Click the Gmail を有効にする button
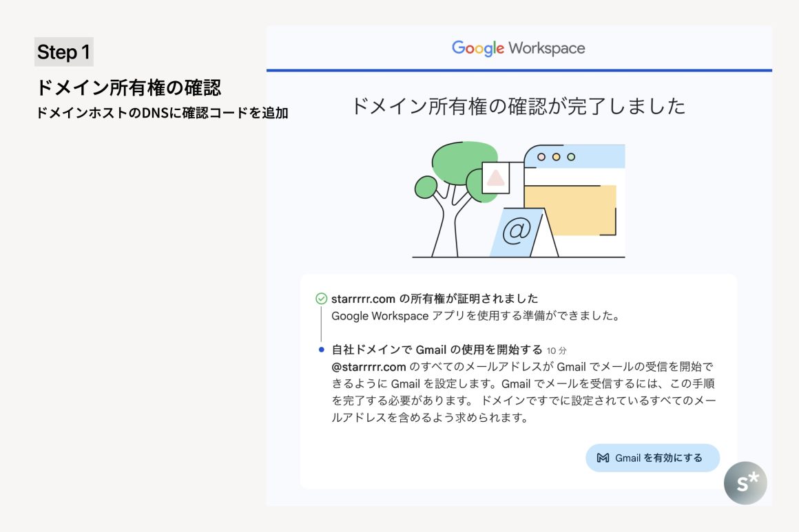 (652, 458)
